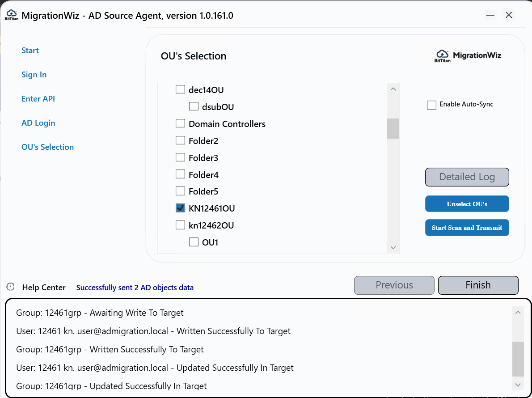Enable the Auto-Sync checkbox
532x398 pixels.
[x=431, y=105]
